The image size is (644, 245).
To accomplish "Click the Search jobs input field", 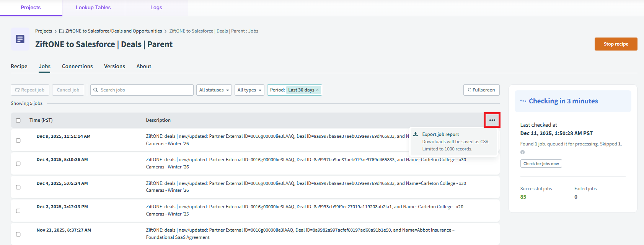I will point(142,90).
